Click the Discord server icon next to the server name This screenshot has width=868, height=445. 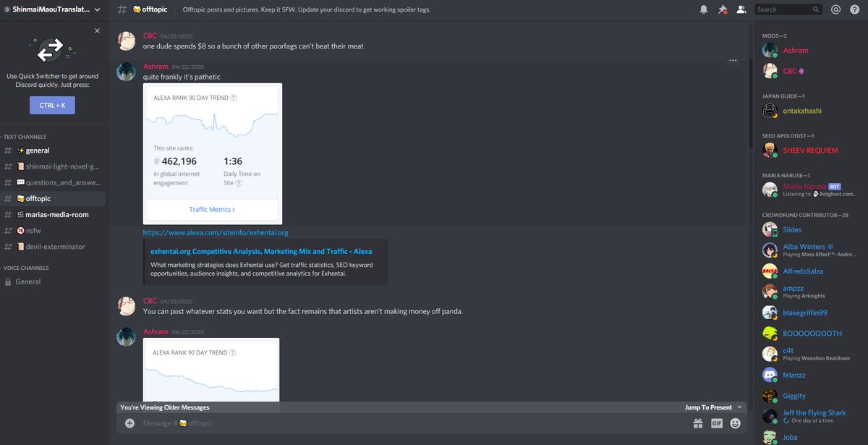tap(7, 9)
